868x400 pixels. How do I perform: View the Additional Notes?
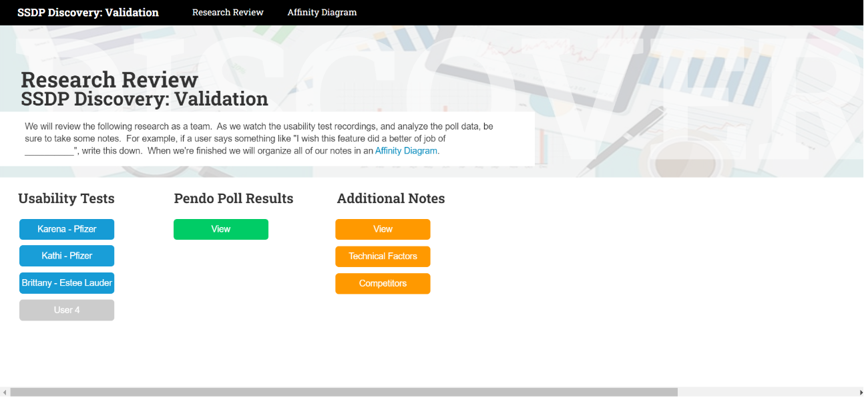[383, 229]
